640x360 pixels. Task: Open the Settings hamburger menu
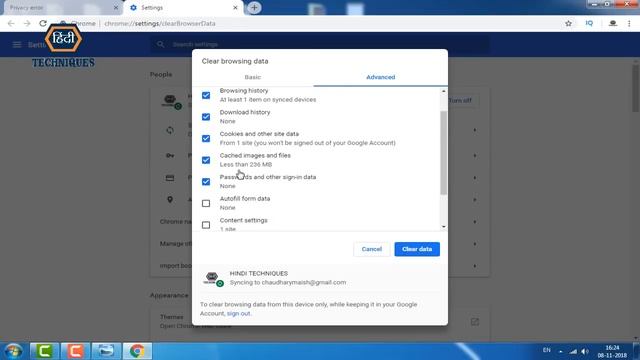(17, 44)
